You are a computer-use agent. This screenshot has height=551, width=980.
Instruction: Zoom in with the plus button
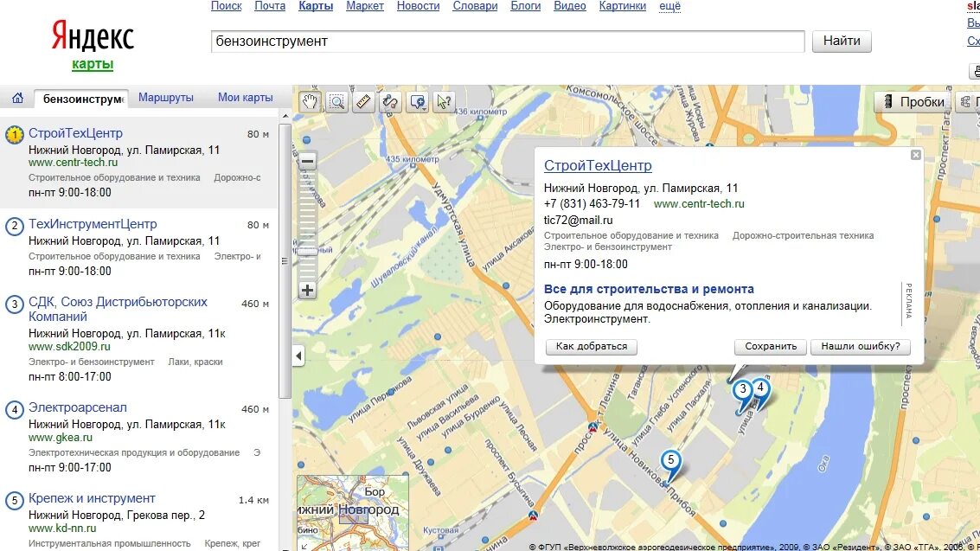pyautogui.click(x=307, y=291)
